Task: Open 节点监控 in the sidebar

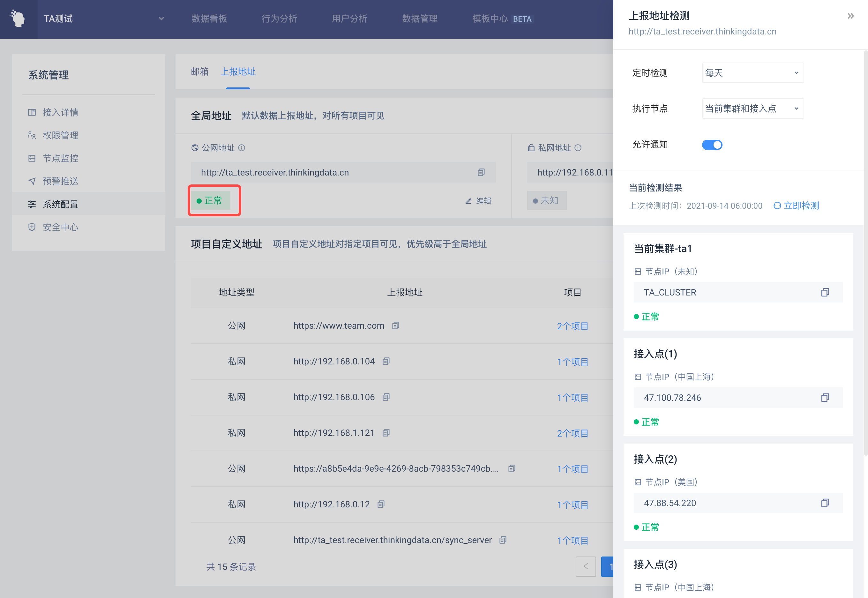Action: [88, 158]
